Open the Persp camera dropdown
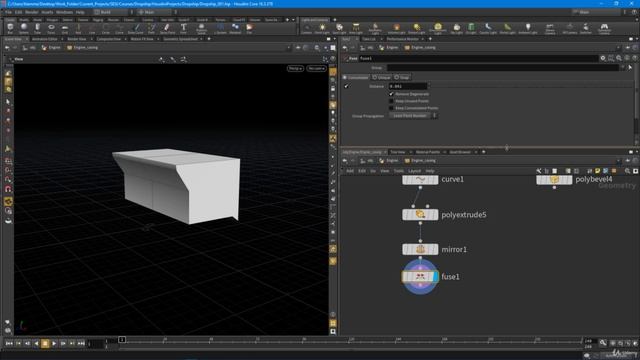 pyautogui.click(x=295, y=68)
